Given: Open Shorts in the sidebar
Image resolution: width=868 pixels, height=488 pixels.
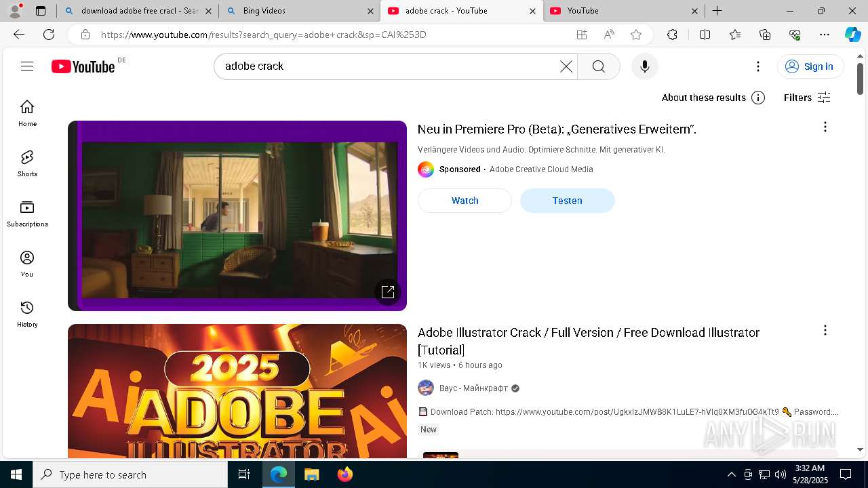Looking at the screenshot, I should 27,163.
